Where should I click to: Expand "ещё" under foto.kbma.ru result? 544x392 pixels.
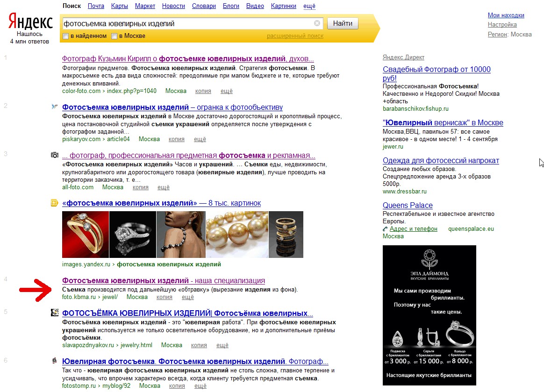pyautogui.click(x=188, y=297)
